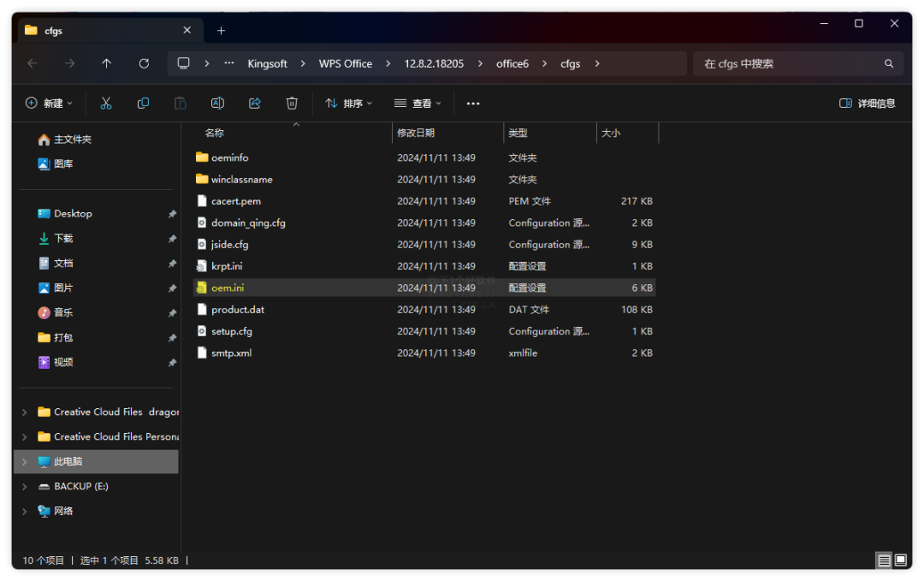Viewport: 924px width, 581px height.
Task: Open the 新建 dropdown menu
Action: pos(49,104)
